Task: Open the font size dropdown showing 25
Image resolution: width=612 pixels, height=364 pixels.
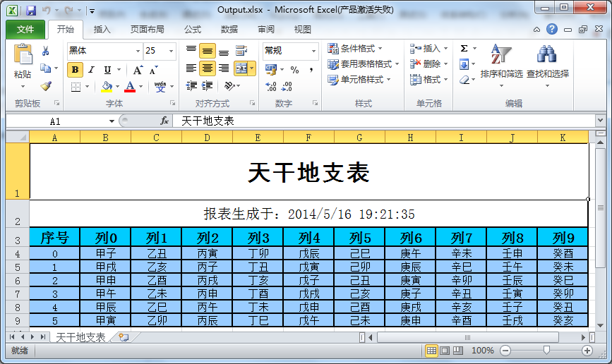Action: (x=171, y=51)
